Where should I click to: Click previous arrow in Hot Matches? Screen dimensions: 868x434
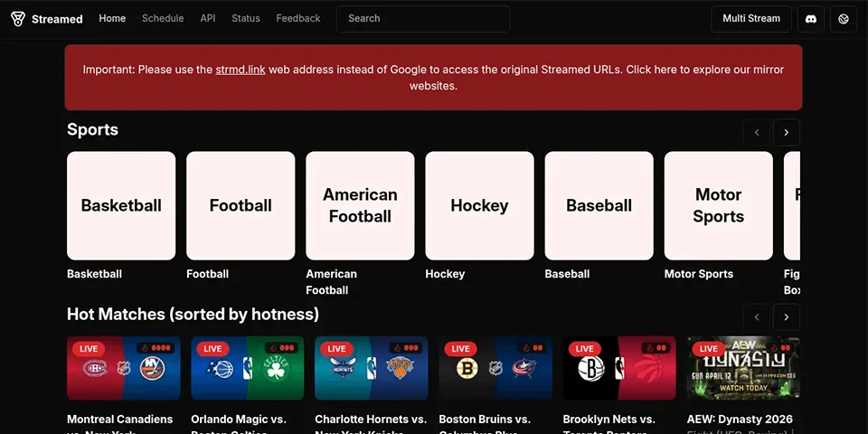(757, 317)
